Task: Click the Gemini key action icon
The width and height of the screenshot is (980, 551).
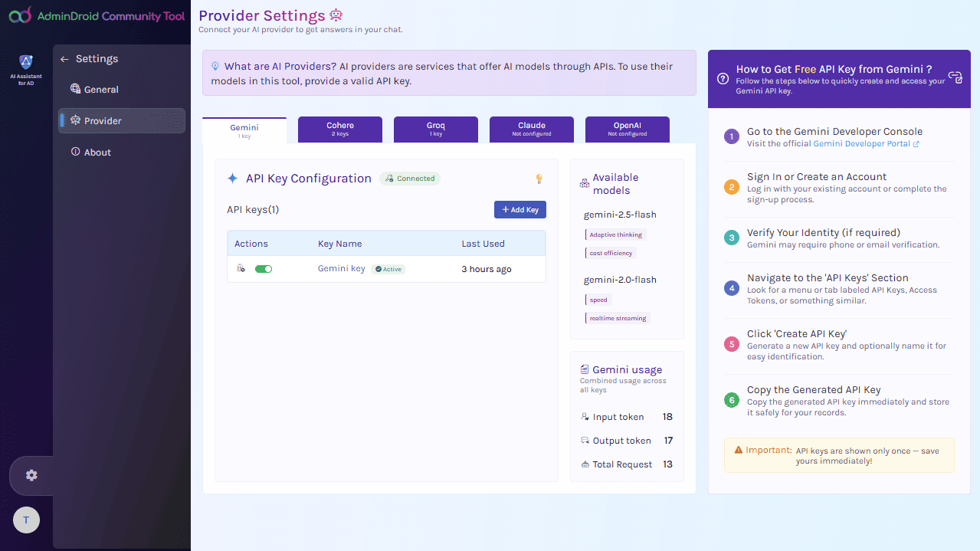Action: pos(241,268)
